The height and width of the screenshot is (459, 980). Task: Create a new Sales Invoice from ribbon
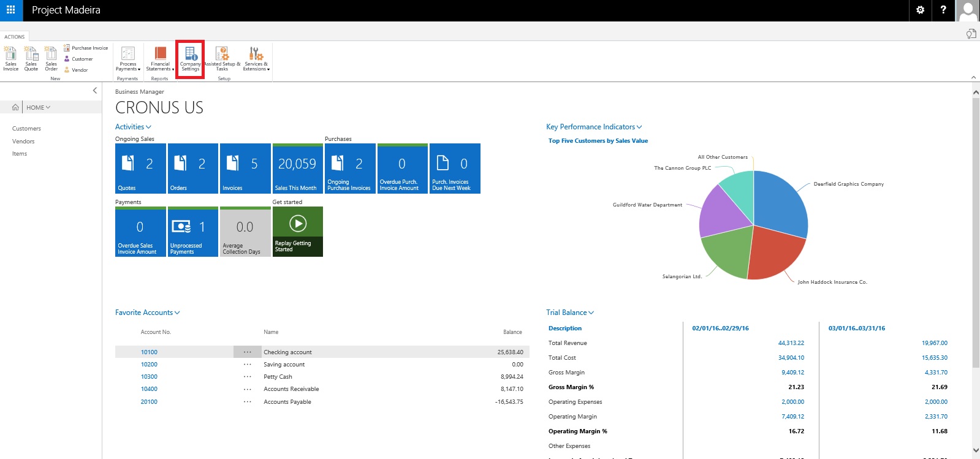tap(10, 58)
